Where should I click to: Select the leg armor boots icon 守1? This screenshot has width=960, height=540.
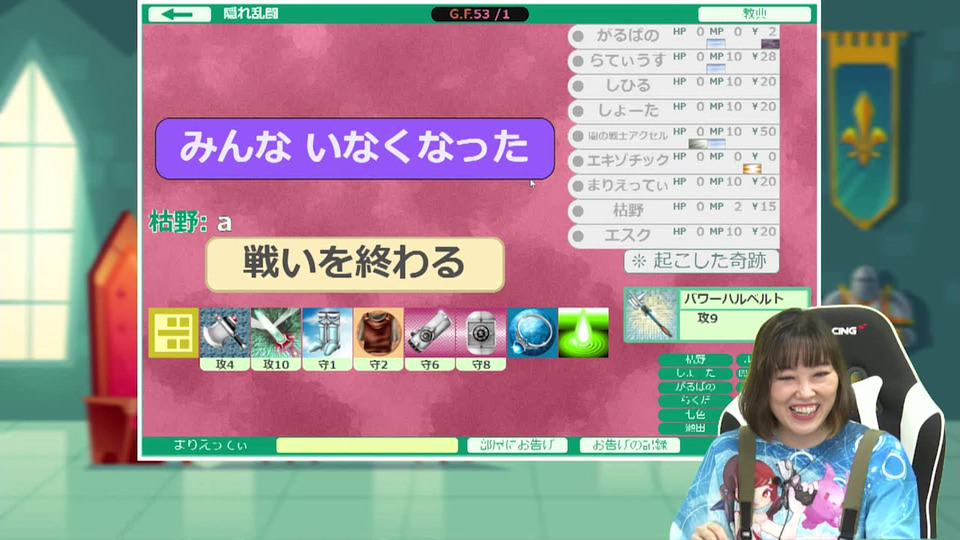pos(327,332)
